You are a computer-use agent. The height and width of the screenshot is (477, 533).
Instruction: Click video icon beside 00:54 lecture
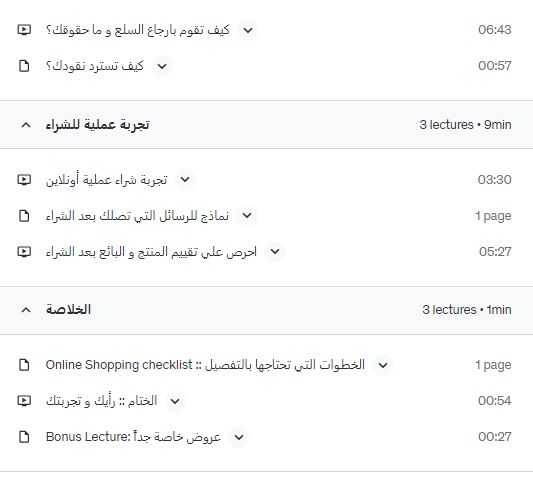click(x=24, y=401)
